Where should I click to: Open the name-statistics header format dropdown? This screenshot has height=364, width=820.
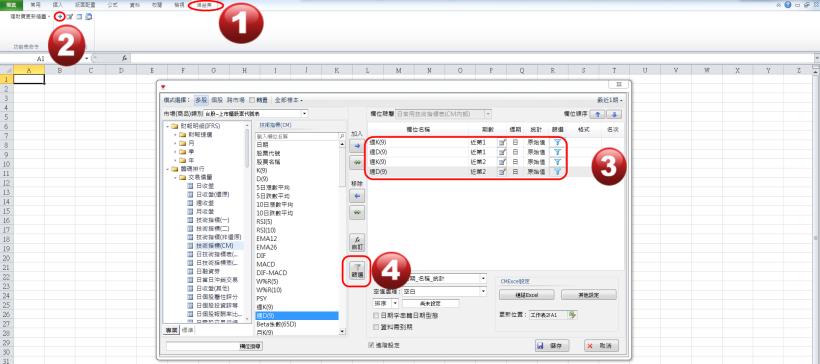(x=483, y=279)
